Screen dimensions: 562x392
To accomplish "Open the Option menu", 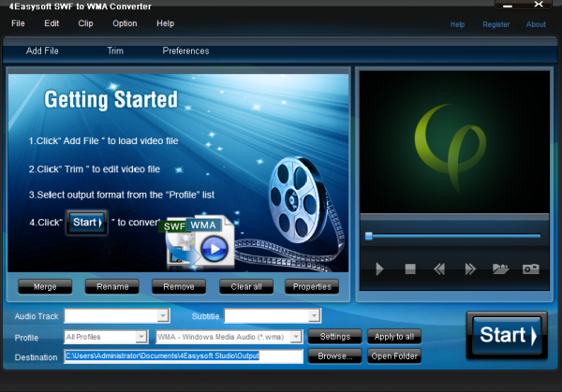I will pos(125,23).
